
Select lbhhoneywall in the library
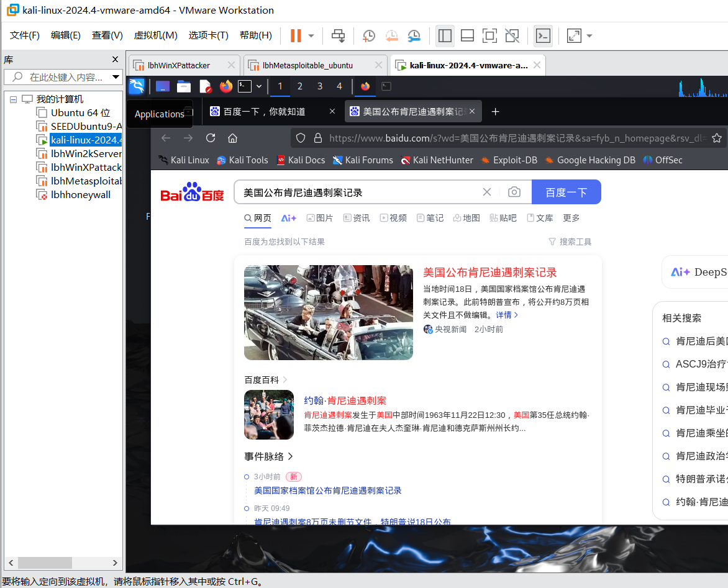click(74, 195)
